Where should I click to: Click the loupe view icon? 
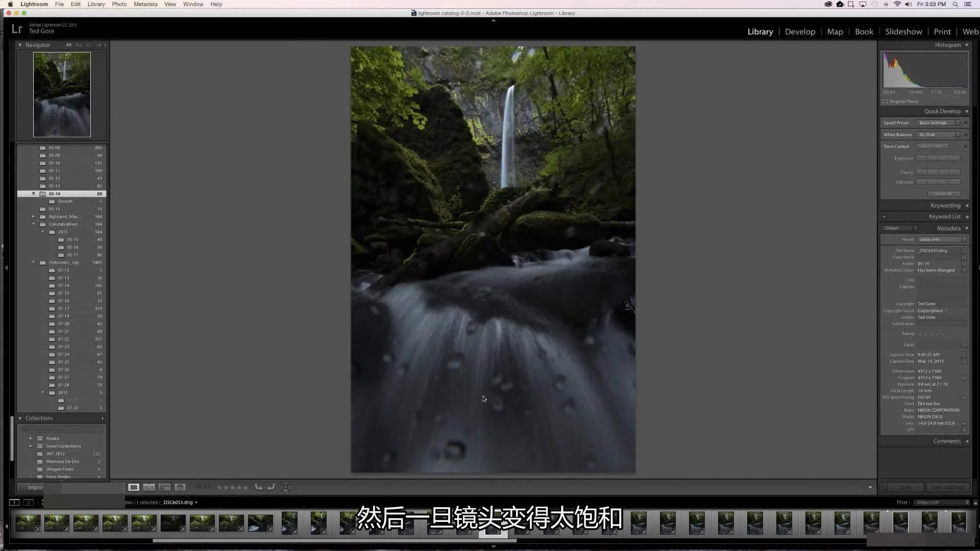pyautogui.click(x=133, y=487)
